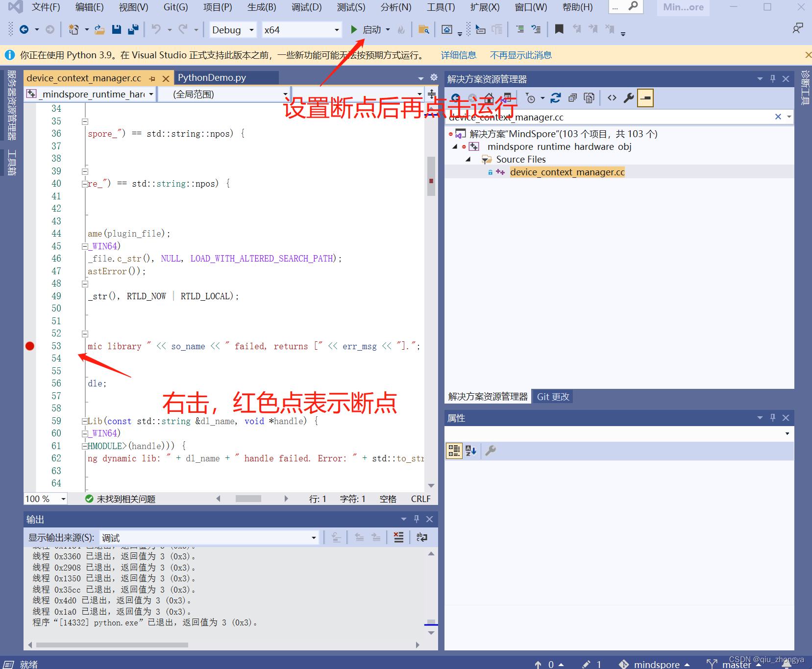
Task: Open the search magnifier icon in title bar
Action: tap(633, 6)
